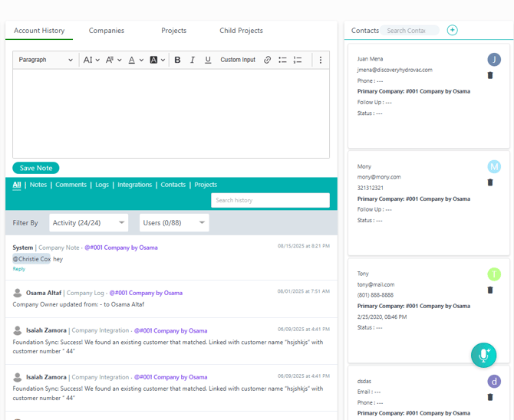The image size is (514, 420).
Task: Switch to the Companies tab
Action: click(106, 31)
